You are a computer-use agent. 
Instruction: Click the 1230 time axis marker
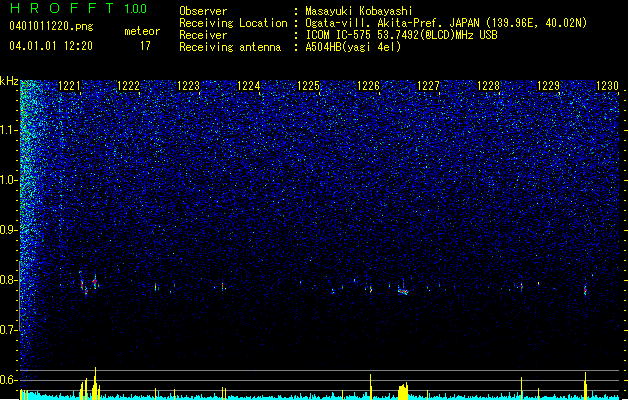point(607,86)
